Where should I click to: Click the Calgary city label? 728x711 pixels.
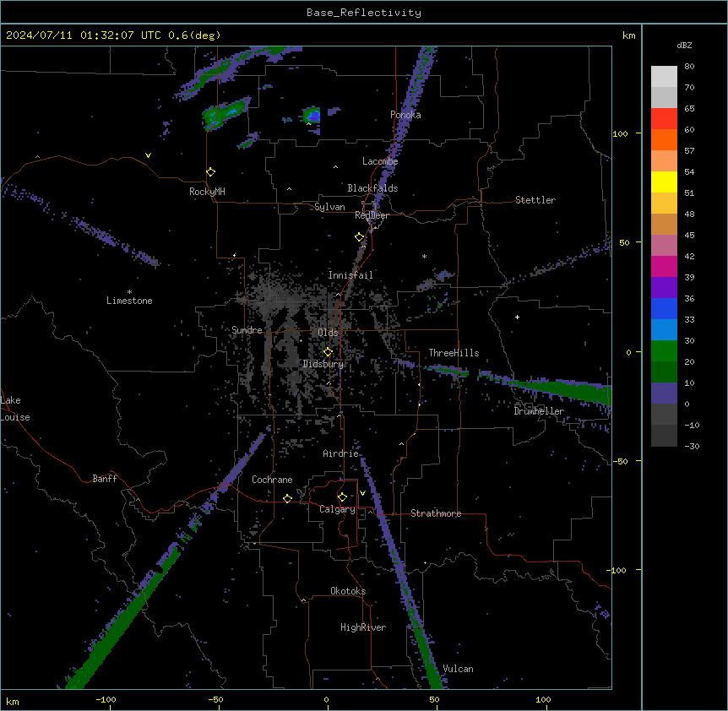click(338, 509)
